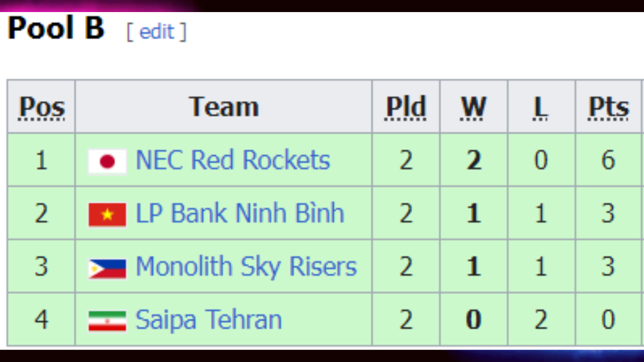Image resolution: width=644 pixels, height=362 pixels.
Task: Click position number 1 in first row
Action: pyautogui.click(x=41, y=161)
